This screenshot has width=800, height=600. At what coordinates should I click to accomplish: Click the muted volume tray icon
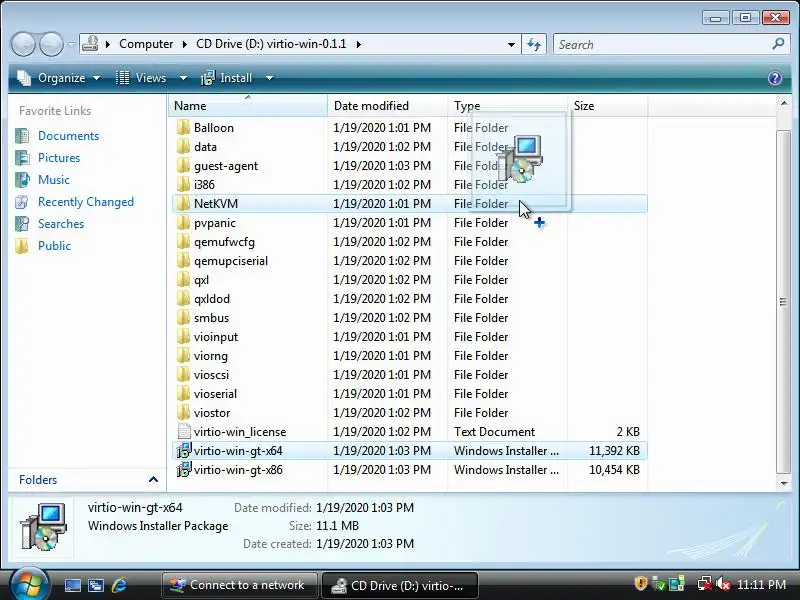723,584
